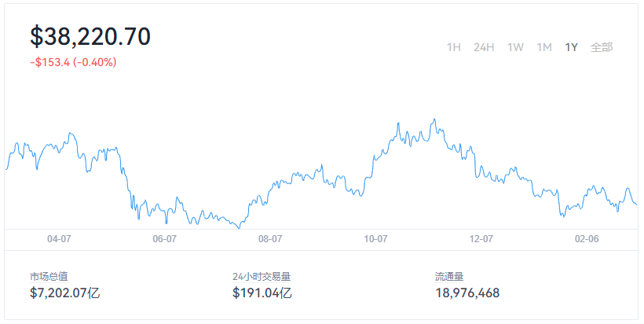The width and height of the screenshot is (644, 324).
Task: Click the $191.04亿 trading volume value
Action: pos(262,293)
